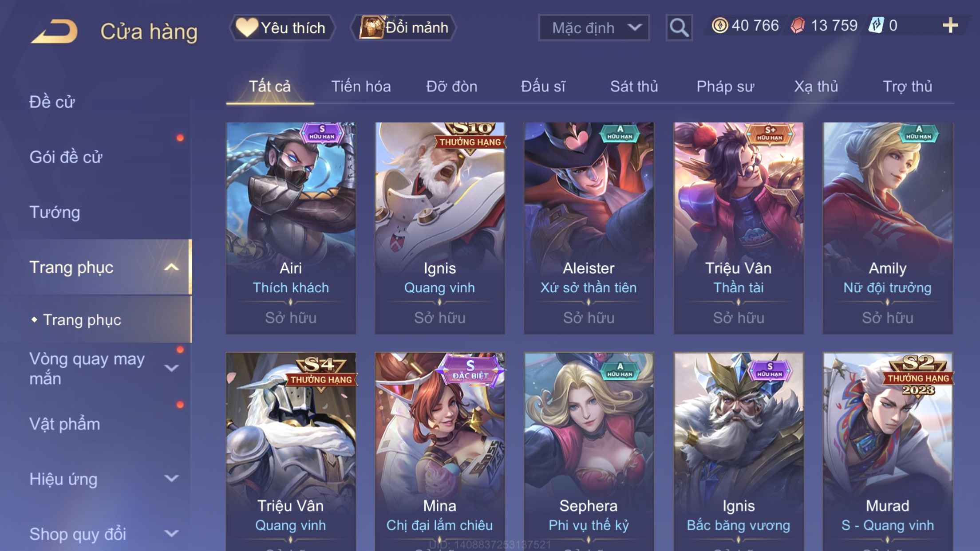The height and width of the screenshot is (551, 980).
Task: Click the red ruby gem icon
Action: click(798, 26)
